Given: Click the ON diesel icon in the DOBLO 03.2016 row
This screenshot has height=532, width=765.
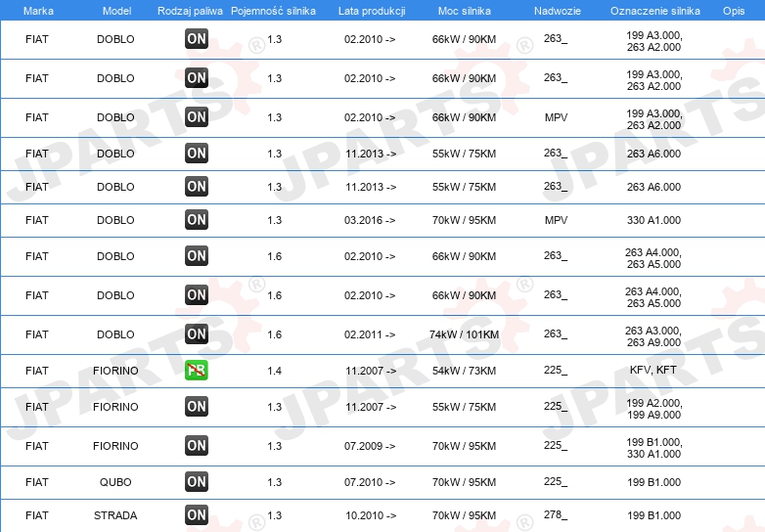Looking at the screenshot, I should click(197, 220).
